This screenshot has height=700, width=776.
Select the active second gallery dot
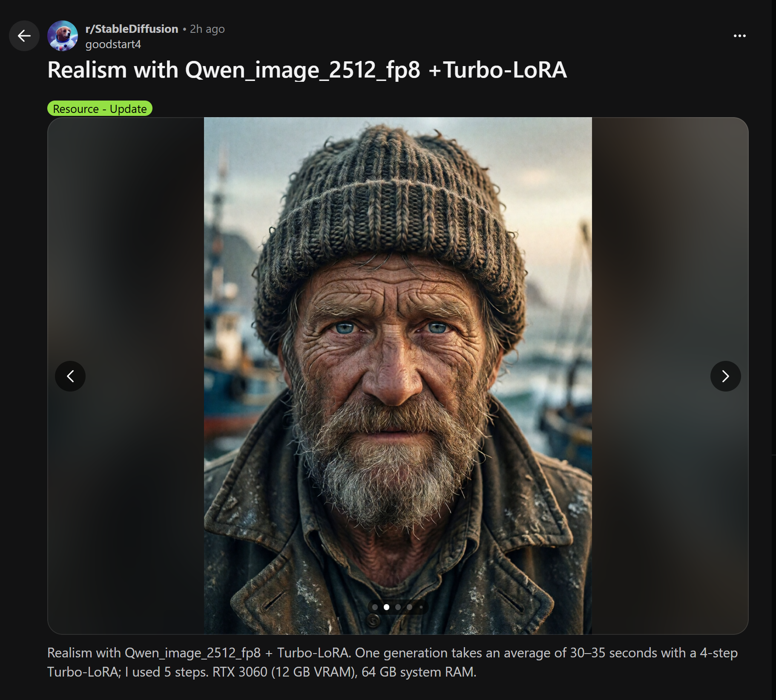[386, 607]
